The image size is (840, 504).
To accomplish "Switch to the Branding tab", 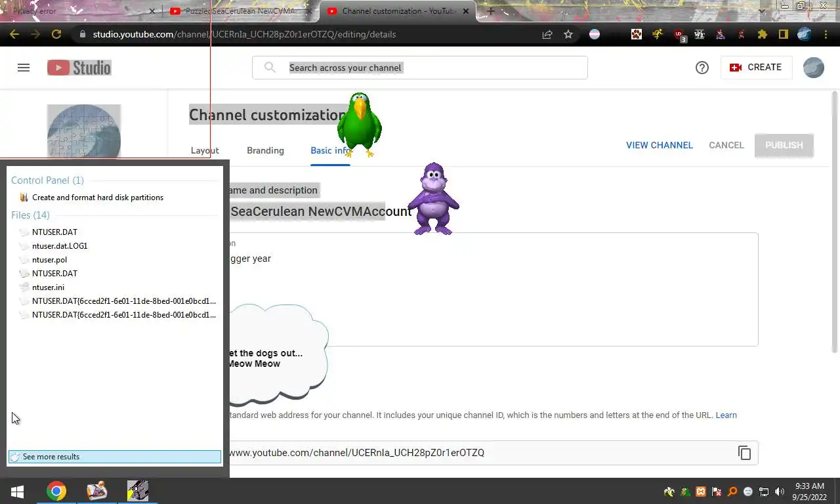I will pos(265,150).
